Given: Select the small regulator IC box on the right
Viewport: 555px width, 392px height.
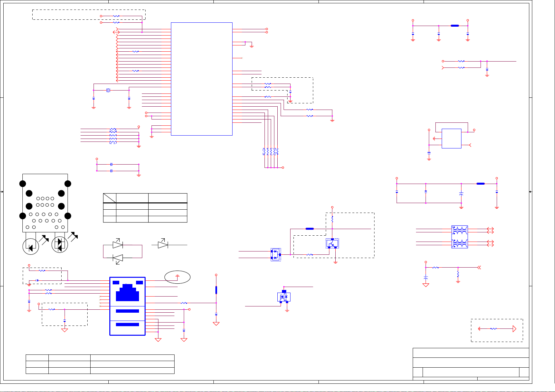Looking at the screenshot, I should point(451,139).
